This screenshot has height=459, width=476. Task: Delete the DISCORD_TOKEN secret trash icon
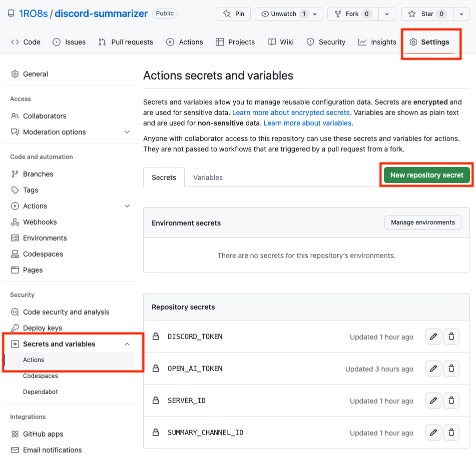point(451,336)
